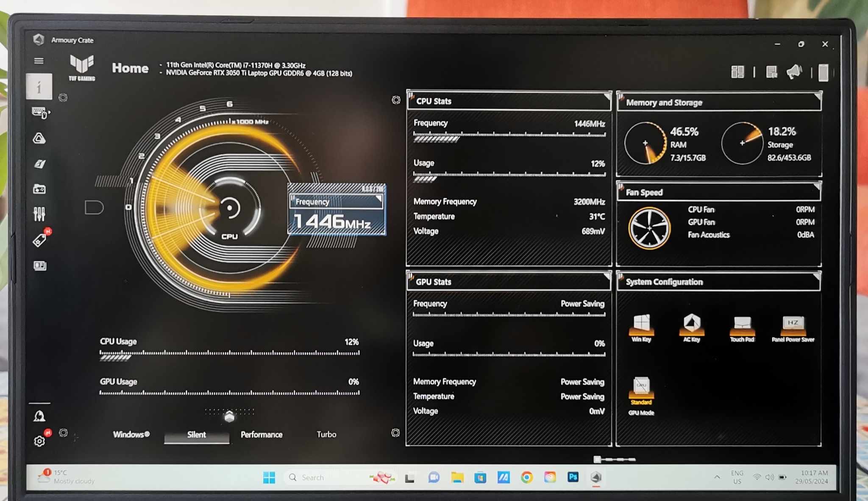868x501 pixels.
Task: Show hidden icons chevron in system tray
Action: (x=717, y=477)
